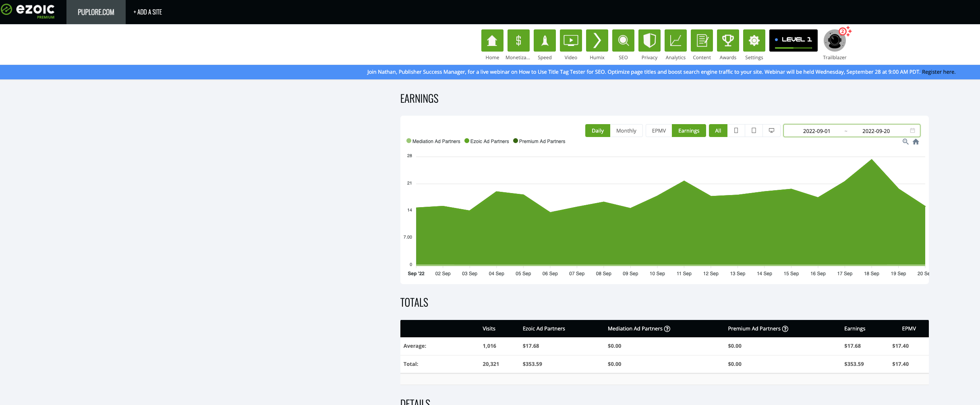Open the Speed rocket icon

point(545,40)
